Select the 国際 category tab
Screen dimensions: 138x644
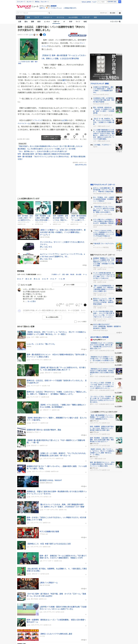tap(32, 22)
